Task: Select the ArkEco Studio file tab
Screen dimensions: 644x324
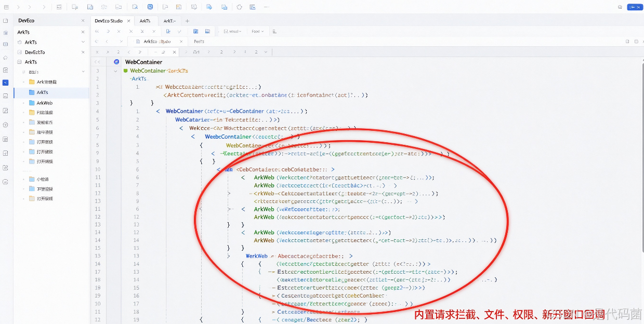Action: coord(157,42)
